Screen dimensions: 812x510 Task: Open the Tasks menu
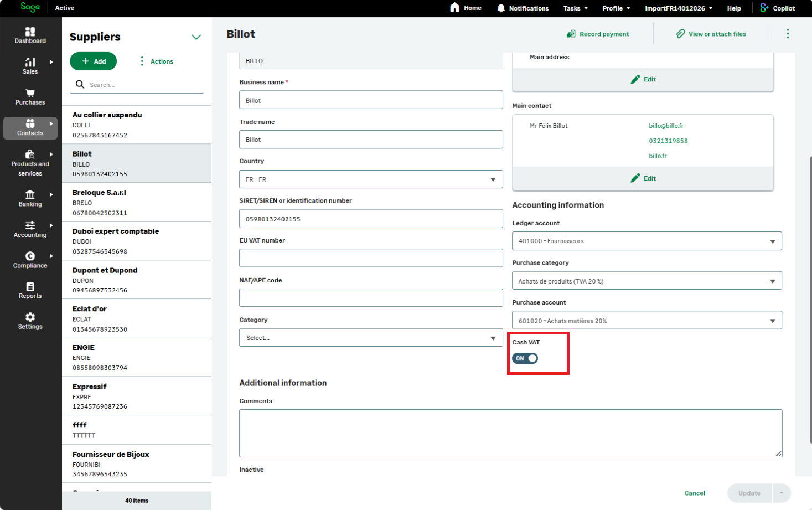click(x=575, y=8)
